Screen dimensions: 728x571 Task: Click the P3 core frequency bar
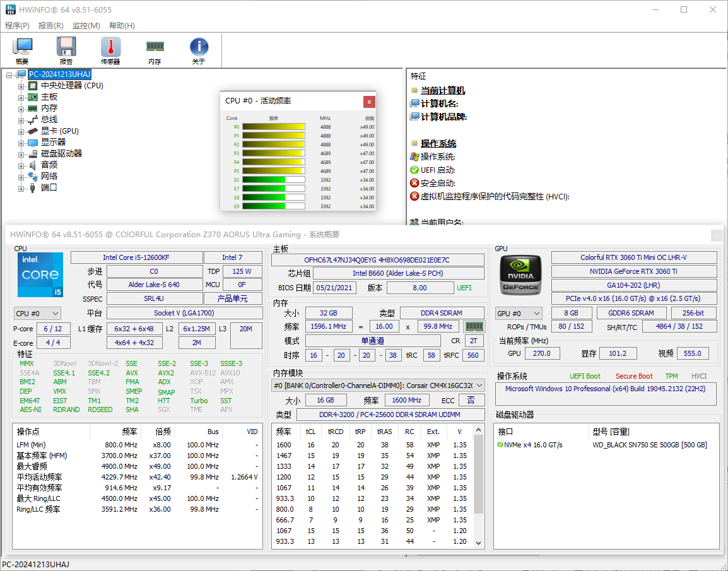273,153
